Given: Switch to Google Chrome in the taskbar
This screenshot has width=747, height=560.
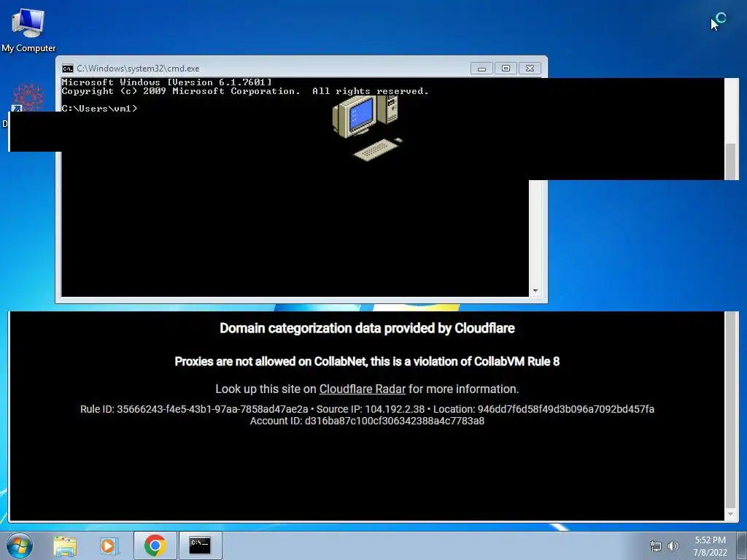Looking at the screenshot, I should coord(155,545).
